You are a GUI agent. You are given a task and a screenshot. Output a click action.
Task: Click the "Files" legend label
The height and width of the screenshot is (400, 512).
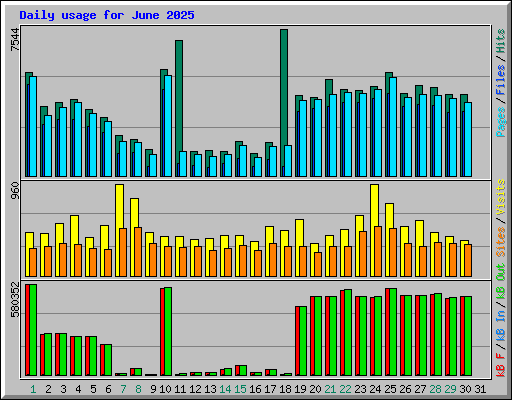[500, 80]
